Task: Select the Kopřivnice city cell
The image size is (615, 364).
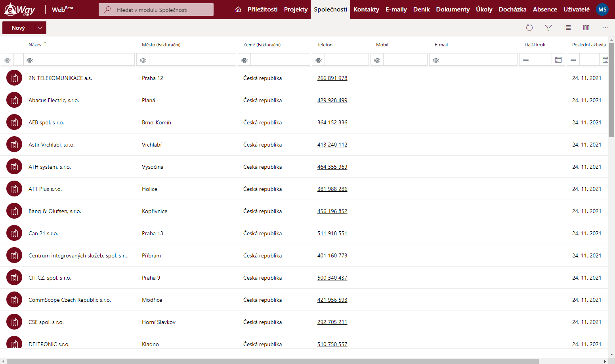Action: (x=155, y=211)
